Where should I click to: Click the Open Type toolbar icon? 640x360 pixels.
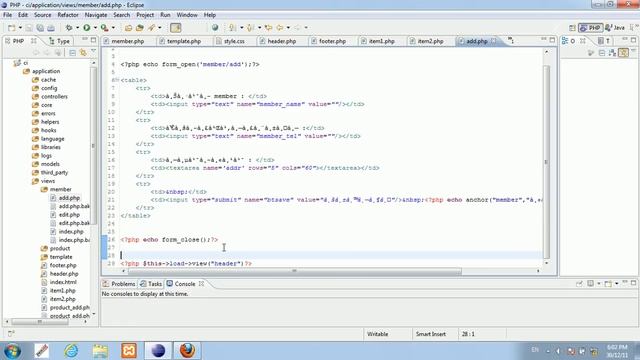click(x=129, y=28)
